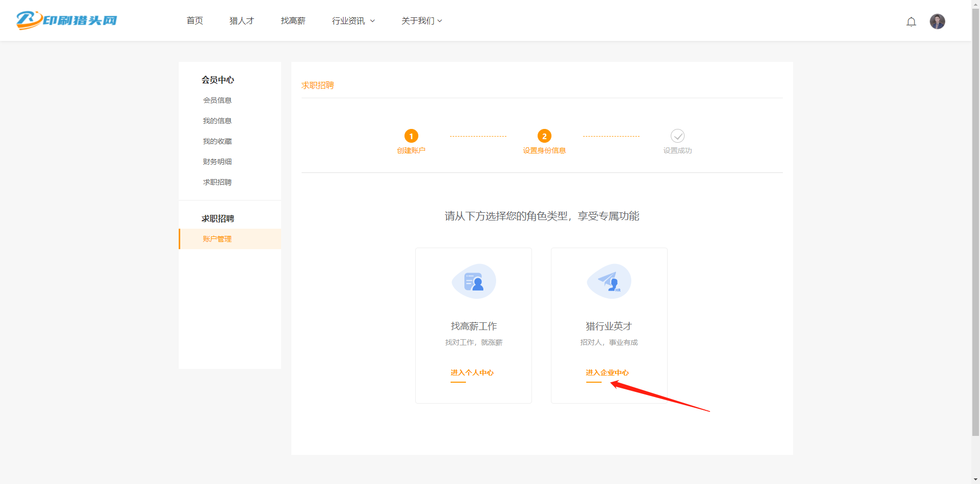
Task: Click the 进入个人中心 link
Action: (472, 372)
